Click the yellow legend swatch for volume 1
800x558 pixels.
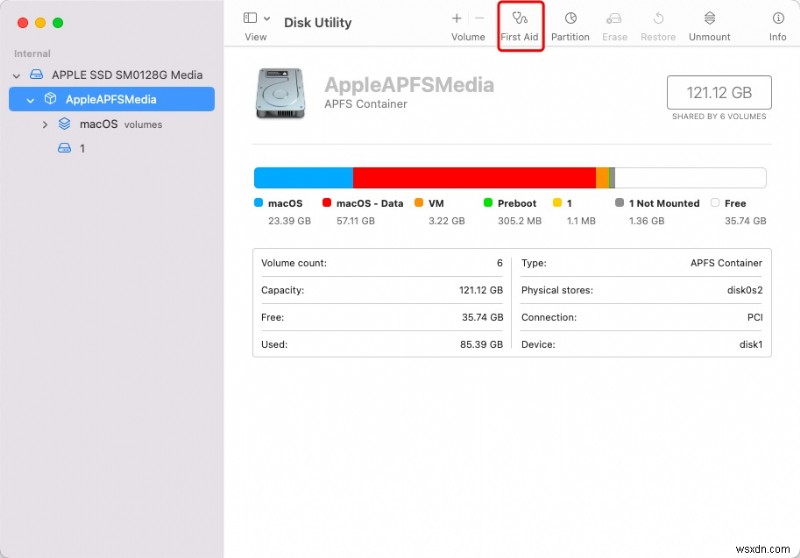click(x=557, y=203)
